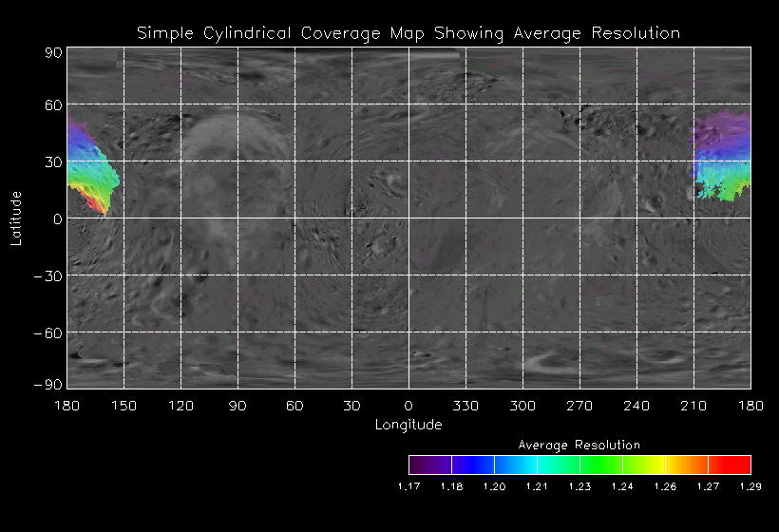
Task: Click the 'Latitude' axis label
Action: [16, 218]
